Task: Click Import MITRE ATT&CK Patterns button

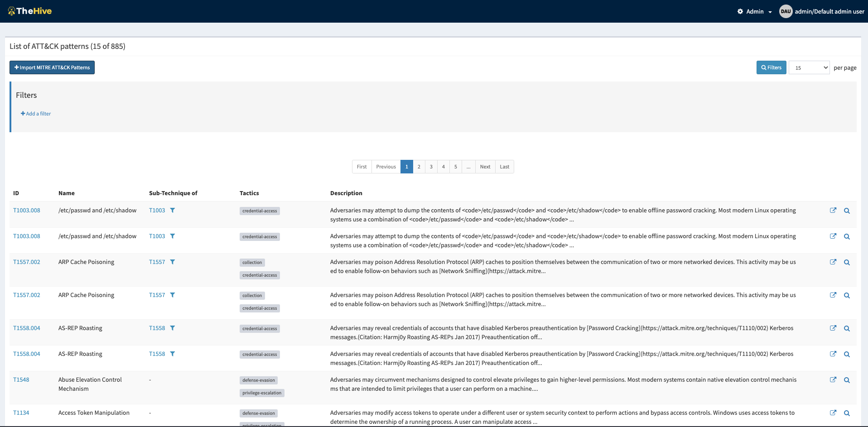Action: coord(52,67)
